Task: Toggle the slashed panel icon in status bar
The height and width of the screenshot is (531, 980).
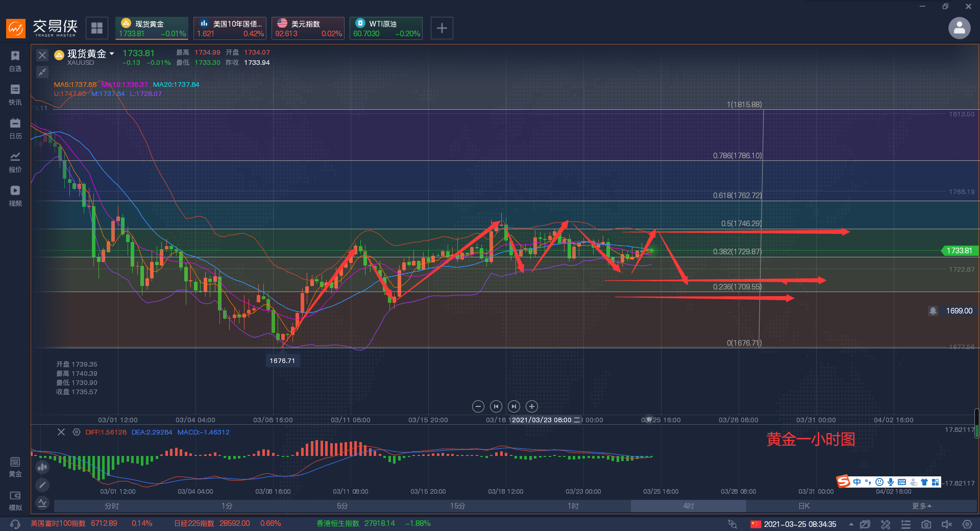Action: 865,524
